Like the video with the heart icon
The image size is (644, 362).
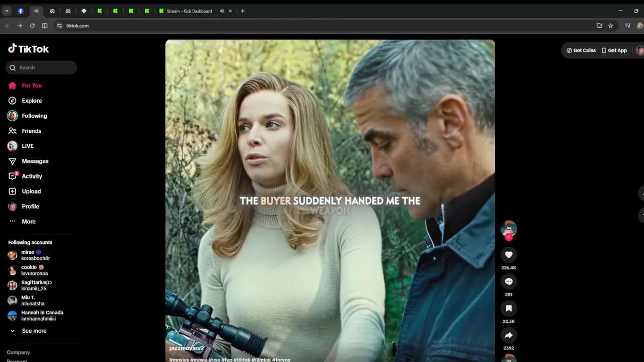tap(509, 255)
